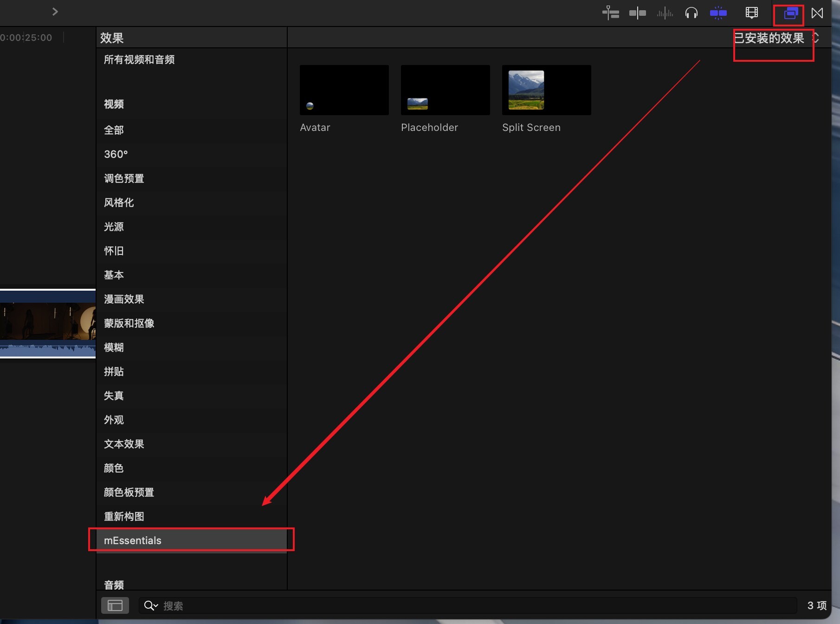Select the Placeholder effect thumbnail
840x624 pixels.
click(446, 90)
